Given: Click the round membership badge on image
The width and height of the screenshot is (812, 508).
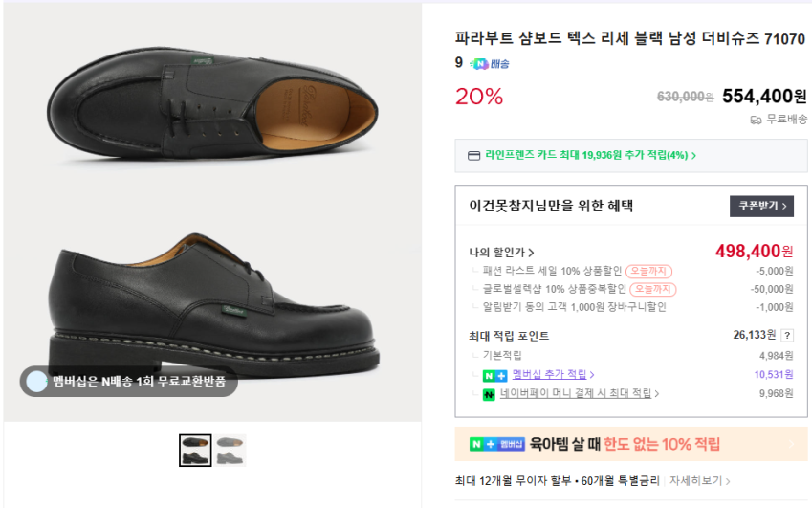Looking at the screenshot, I should pyautogui.click(x=36, y=382).
